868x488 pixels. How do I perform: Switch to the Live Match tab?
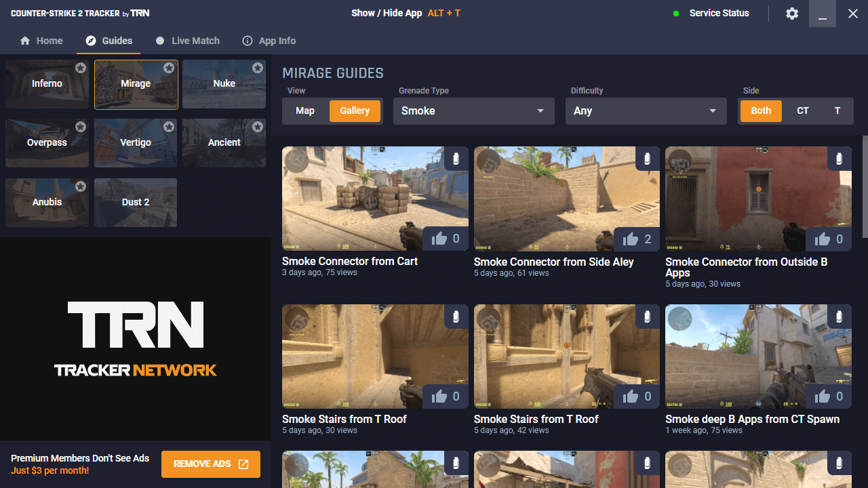(x=187, y=41)
